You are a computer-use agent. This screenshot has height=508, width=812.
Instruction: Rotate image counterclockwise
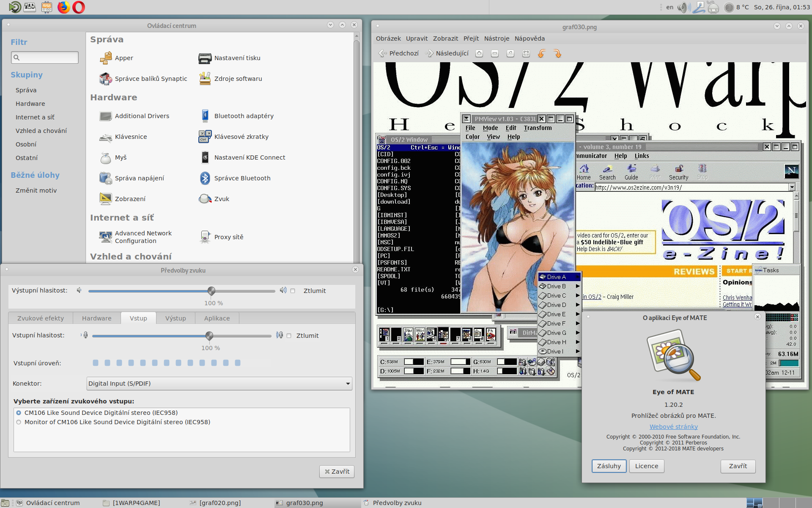click(542, 53)
